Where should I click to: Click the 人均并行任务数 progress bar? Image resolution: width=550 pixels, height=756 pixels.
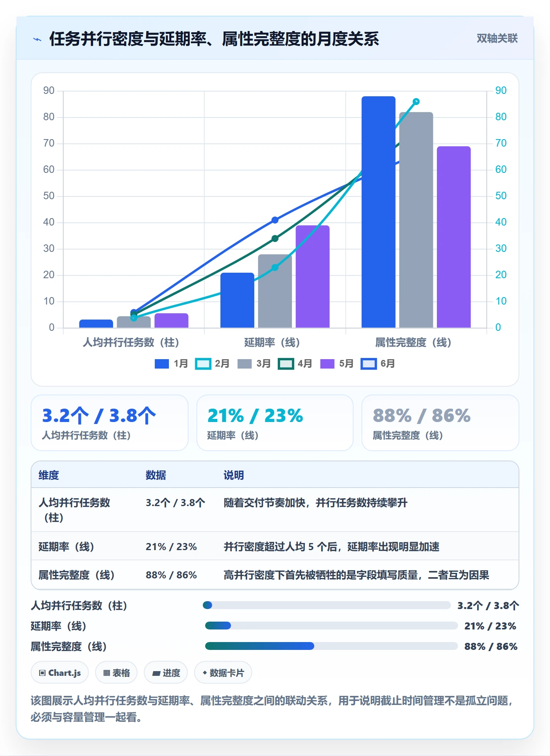click(x=327, y=605)
